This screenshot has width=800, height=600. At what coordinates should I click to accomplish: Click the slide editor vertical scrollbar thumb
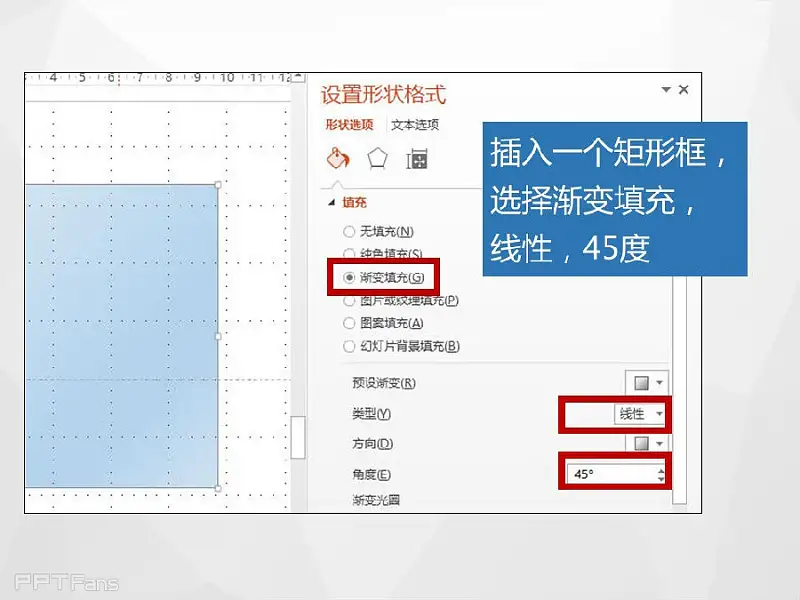pyautogui.click(x=298, y=437)
